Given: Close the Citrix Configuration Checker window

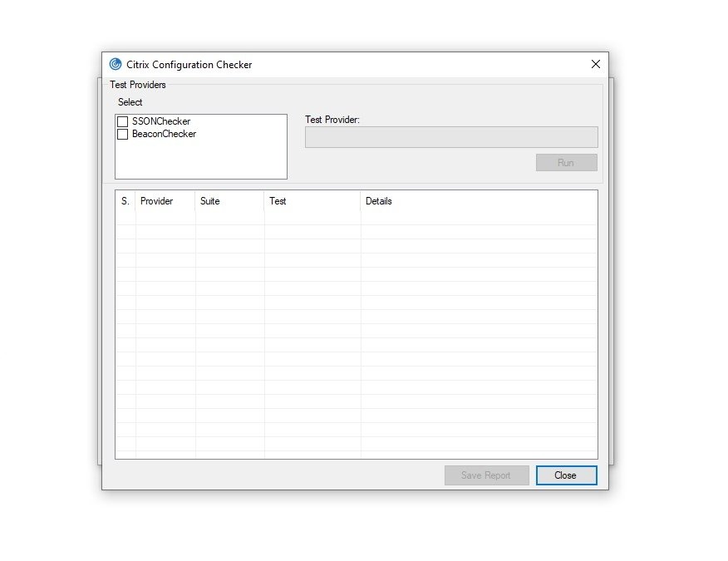Looking at the screenshot, I should (596, 64).
